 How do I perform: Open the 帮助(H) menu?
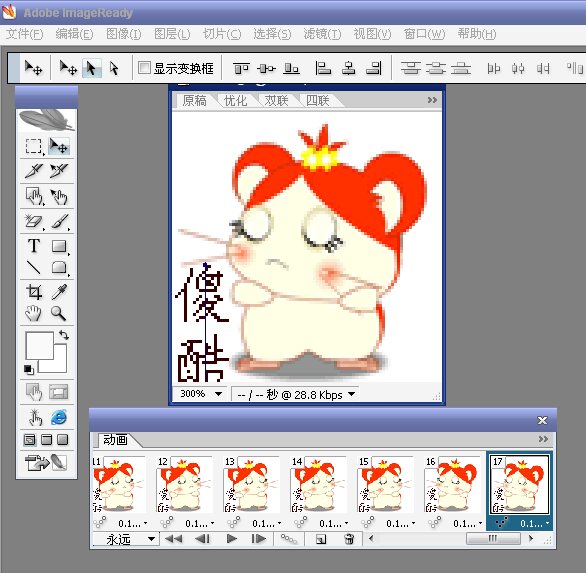[477, 34]
